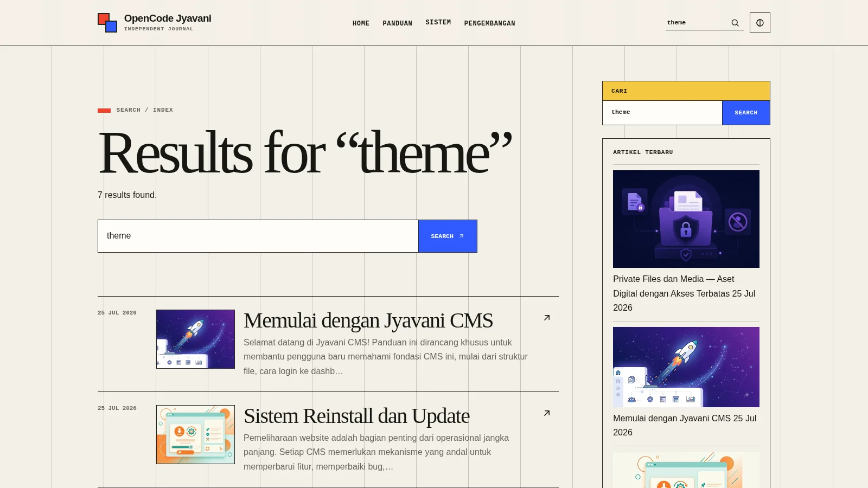Click the OpenCode Jyavani logo squares
Screen dimensions: 868x488
[107, 23]
